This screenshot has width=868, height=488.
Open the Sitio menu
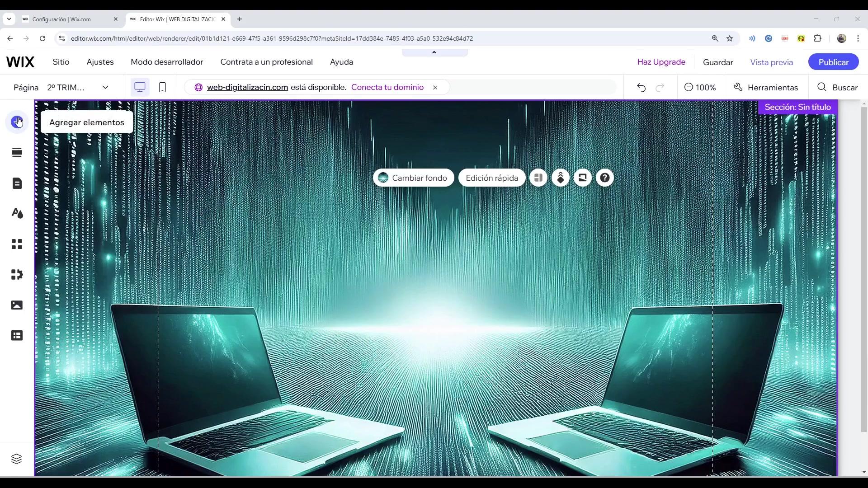(61, 62)
